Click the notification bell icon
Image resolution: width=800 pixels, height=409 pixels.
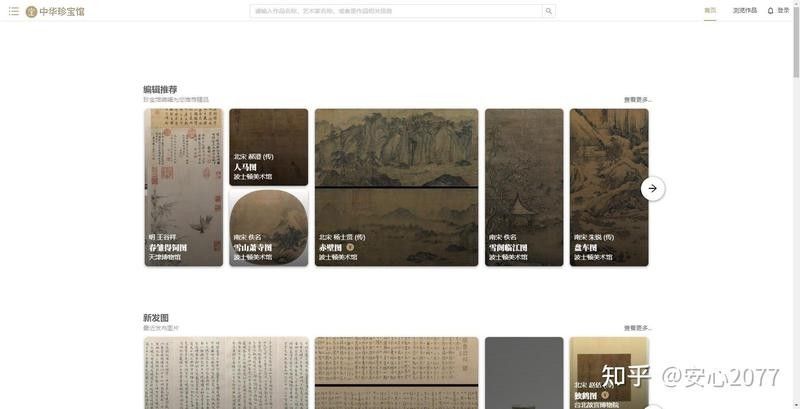point(770,11)
